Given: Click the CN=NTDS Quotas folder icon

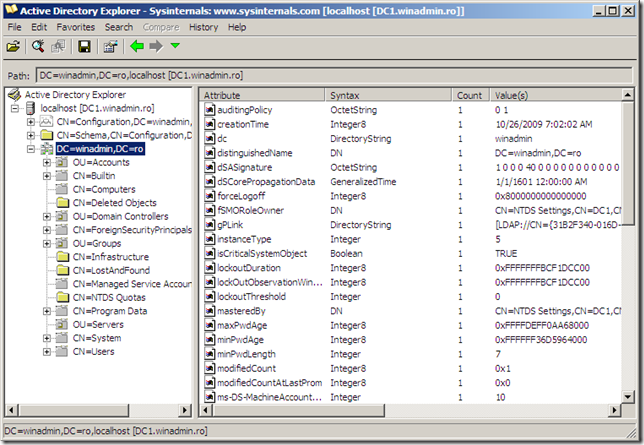Looking at the screenshot, I should pos(63,297).
